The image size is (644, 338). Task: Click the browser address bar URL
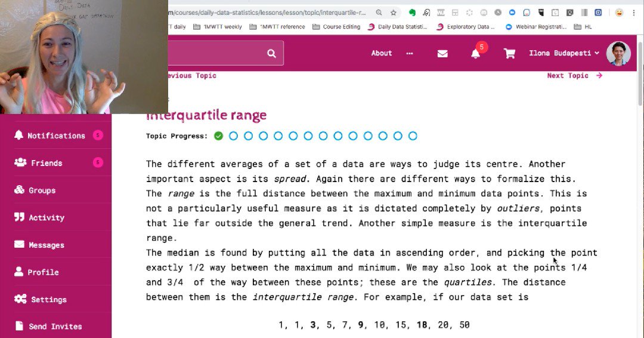[268, 13]
